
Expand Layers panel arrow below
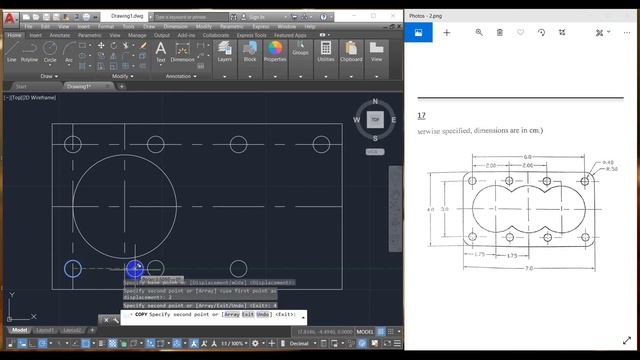[224, 76]
